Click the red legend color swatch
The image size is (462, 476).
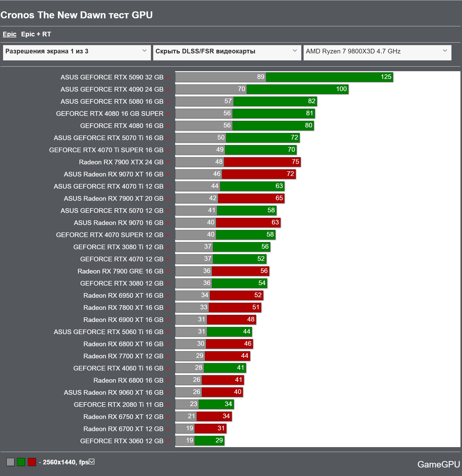click(32, 462)
